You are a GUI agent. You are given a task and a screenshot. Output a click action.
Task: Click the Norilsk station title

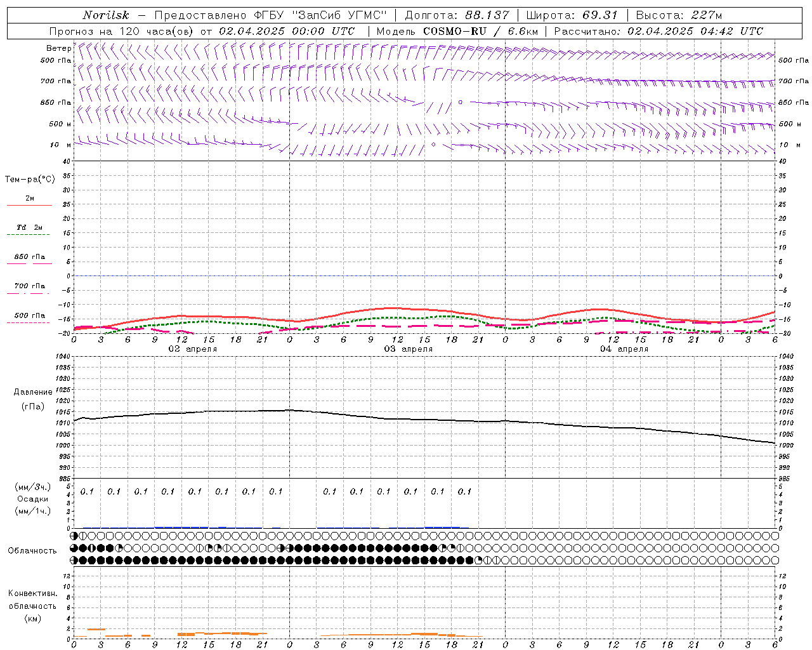tap(106, 15)
